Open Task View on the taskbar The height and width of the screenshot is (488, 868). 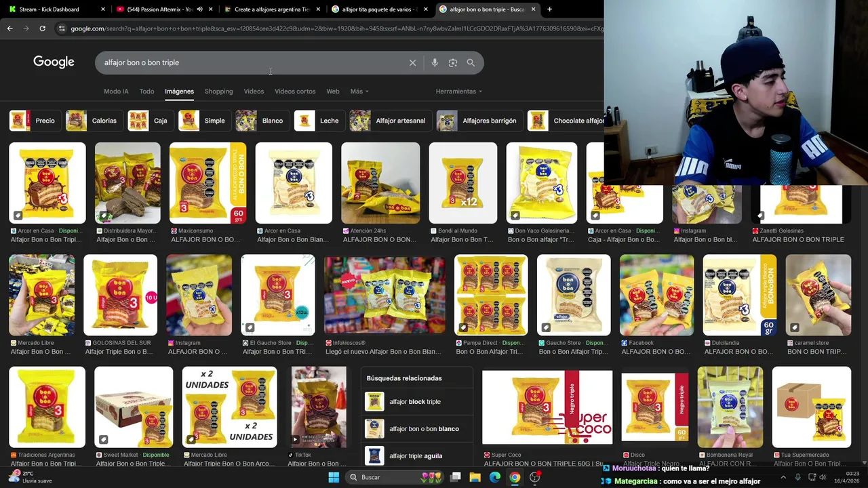pos(456,477)
